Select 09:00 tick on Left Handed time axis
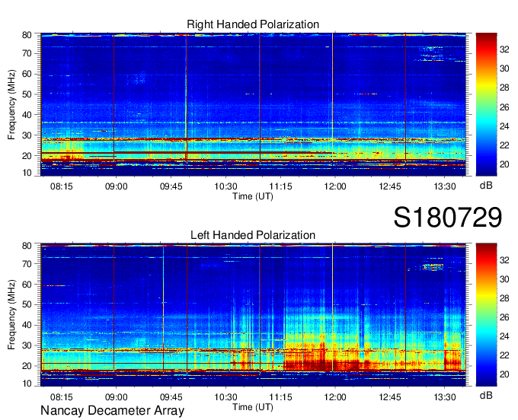Screen dimensions: 518x420 tap(117, 397)
